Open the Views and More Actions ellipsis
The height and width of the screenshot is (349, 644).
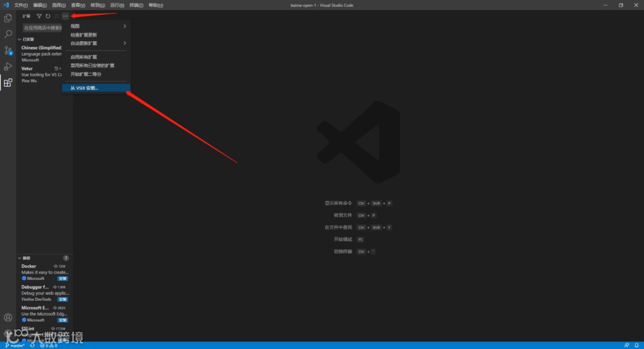click(66, 16)
